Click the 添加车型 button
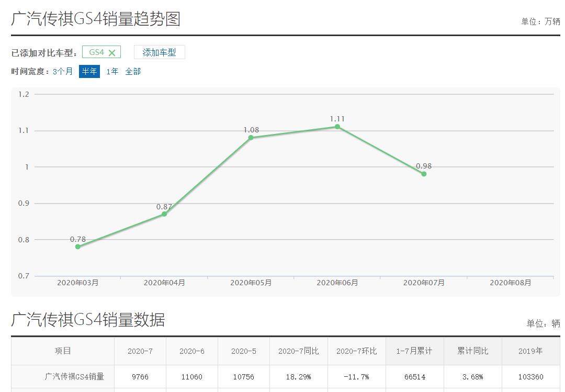This screenshot has height=392, width=565. 159,52
